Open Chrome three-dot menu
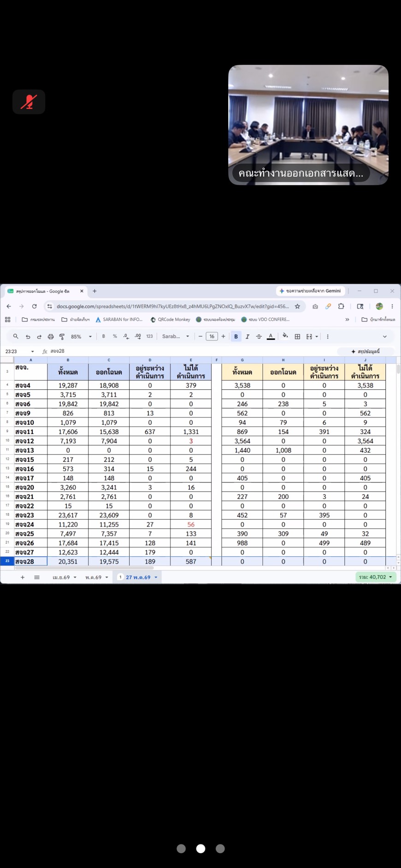This screenshot has height=868, width=401. point(392,306)
